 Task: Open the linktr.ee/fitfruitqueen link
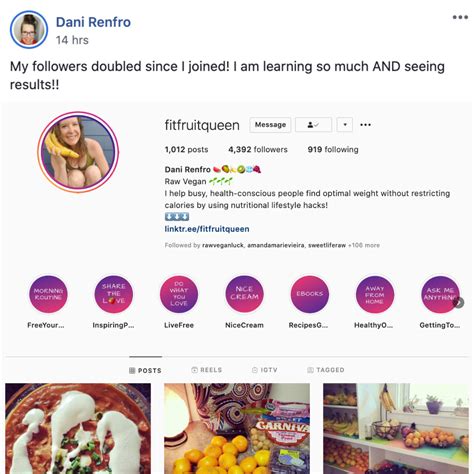click(x=207, y=229)
